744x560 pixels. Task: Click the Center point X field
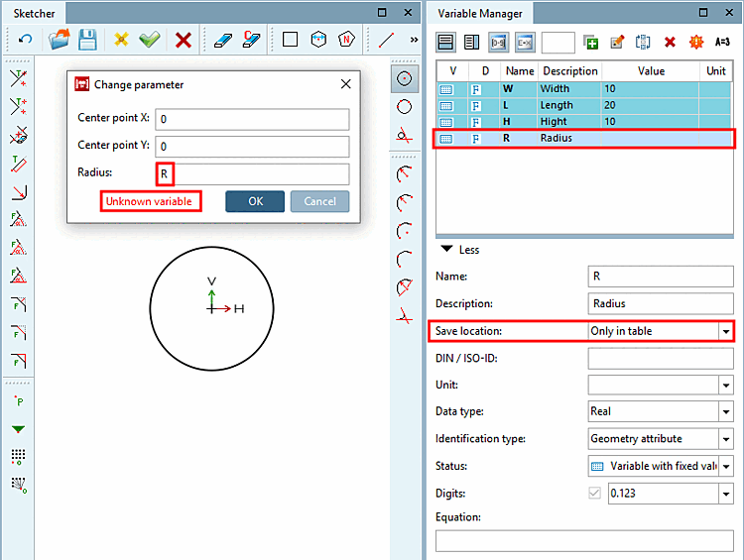(252, 119)
